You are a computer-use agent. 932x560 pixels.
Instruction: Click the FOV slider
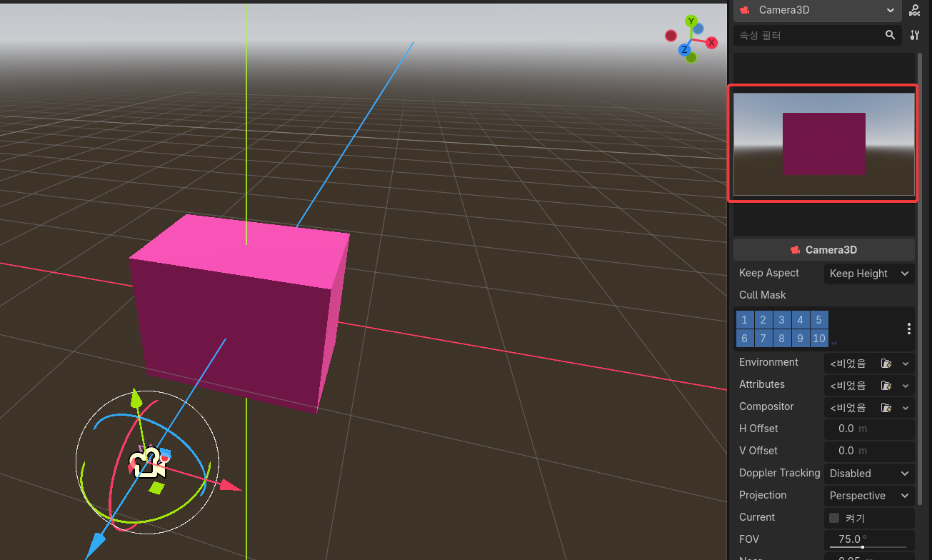click(868, 547)
